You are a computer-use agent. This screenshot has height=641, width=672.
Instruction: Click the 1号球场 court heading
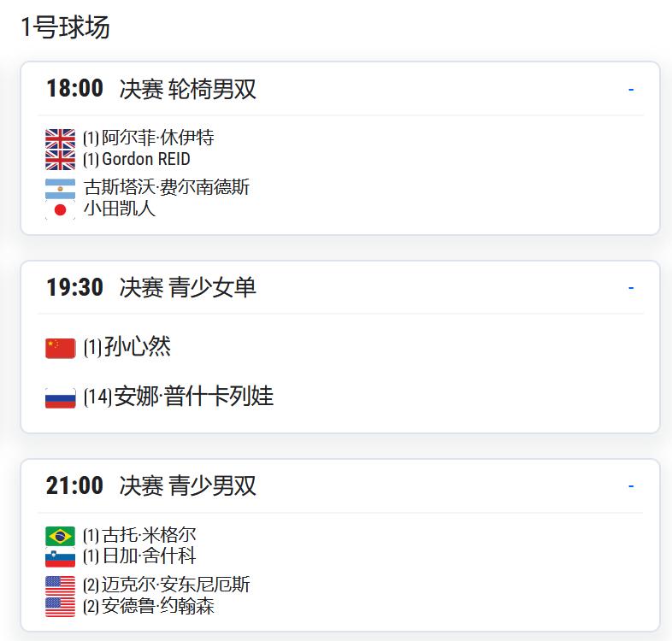[65, 27]
